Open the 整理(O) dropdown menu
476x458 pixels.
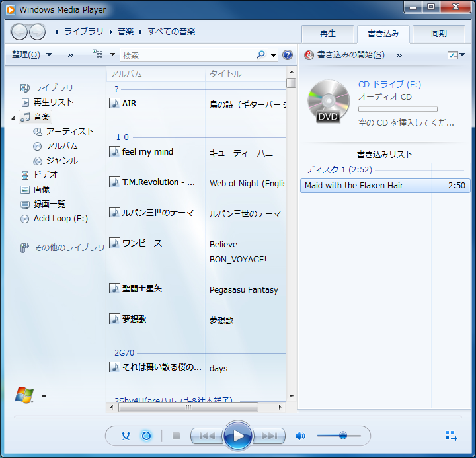point(32,55)
